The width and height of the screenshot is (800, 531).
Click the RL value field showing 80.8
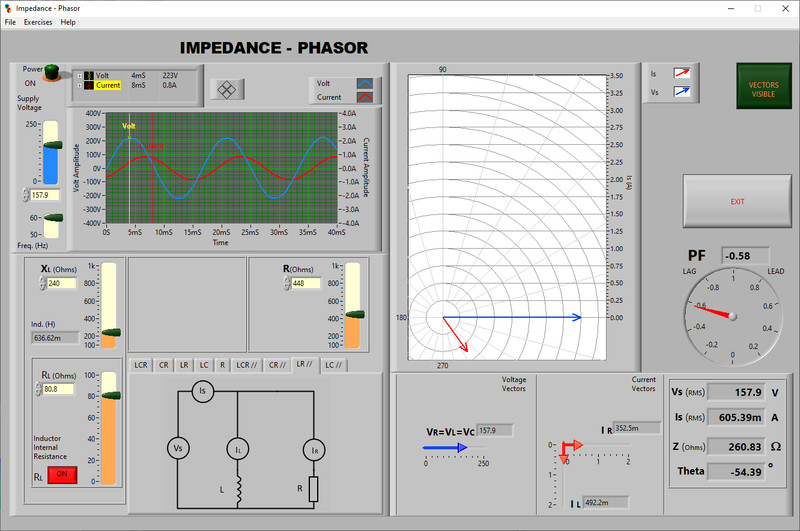pyautogui.click(x=58, y=389)
